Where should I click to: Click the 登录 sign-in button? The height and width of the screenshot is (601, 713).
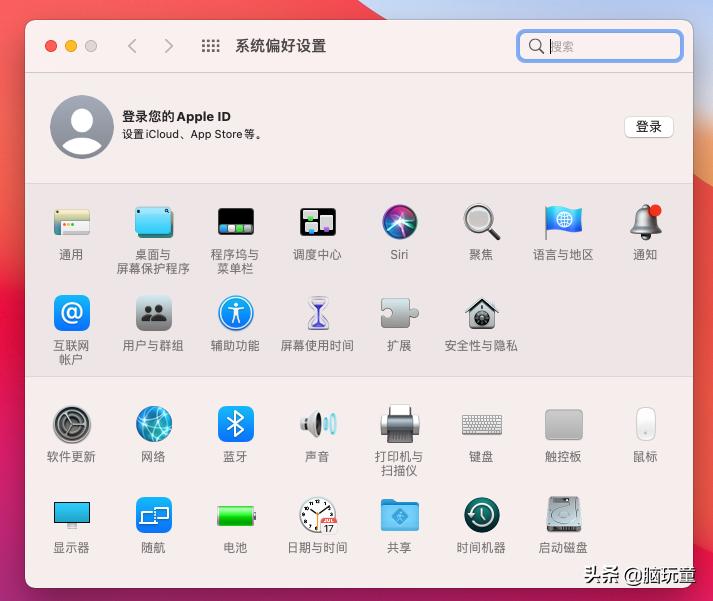pos(648,126)
